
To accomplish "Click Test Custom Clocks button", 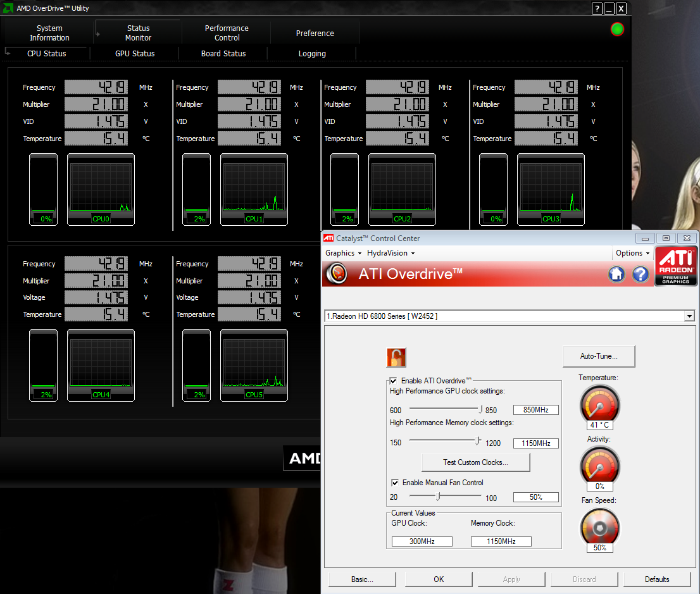I will point(475,462).
